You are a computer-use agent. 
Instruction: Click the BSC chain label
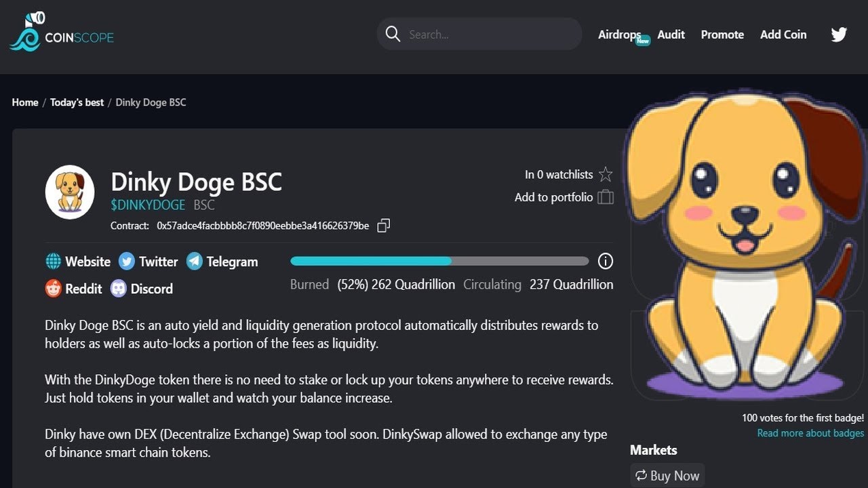(x=204, y=205)
